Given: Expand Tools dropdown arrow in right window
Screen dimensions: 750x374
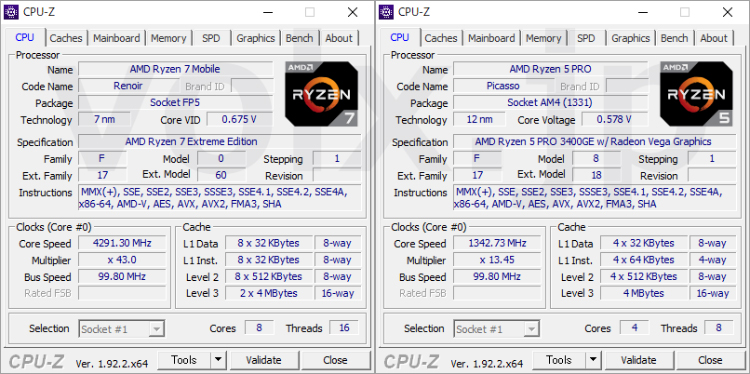Looking at the screenshot, I should [593, 360].
